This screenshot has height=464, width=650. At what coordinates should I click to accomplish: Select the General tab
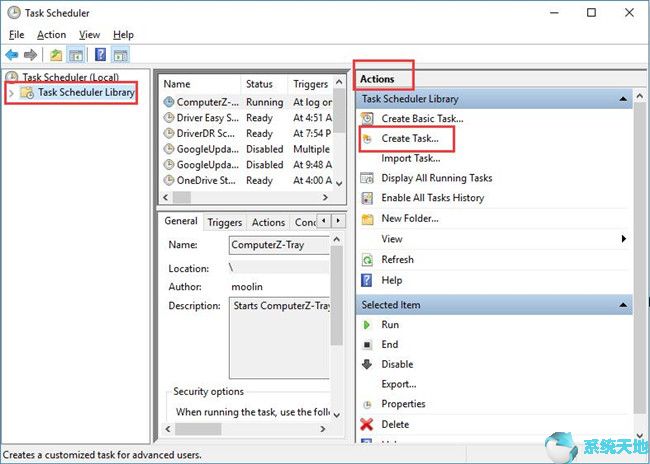(181, 221)
